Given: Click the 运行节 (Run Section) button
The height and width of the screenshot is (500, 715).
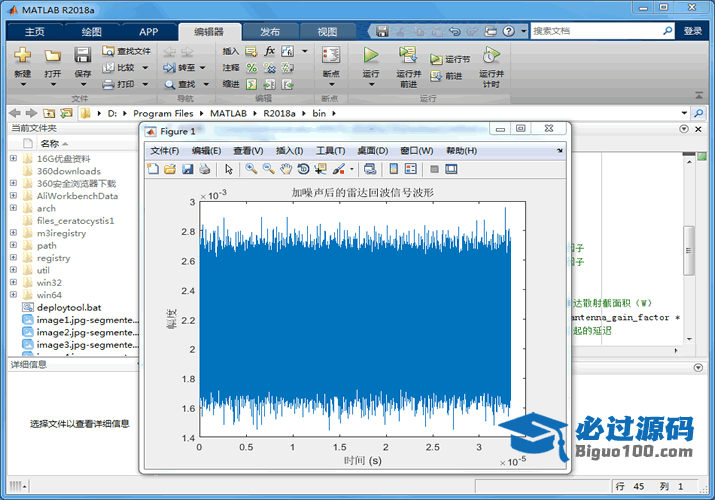Looking at the screenshot, I should pyautogui.click(x=450, y=59).
